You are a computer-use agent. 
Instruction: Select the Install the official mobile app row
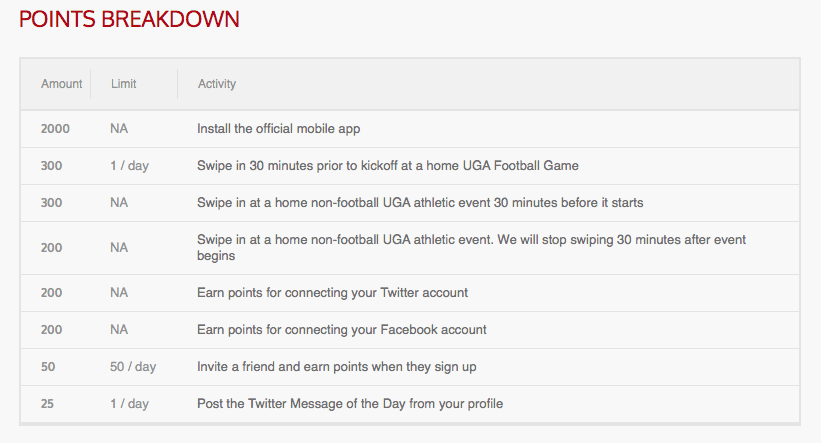278,129
